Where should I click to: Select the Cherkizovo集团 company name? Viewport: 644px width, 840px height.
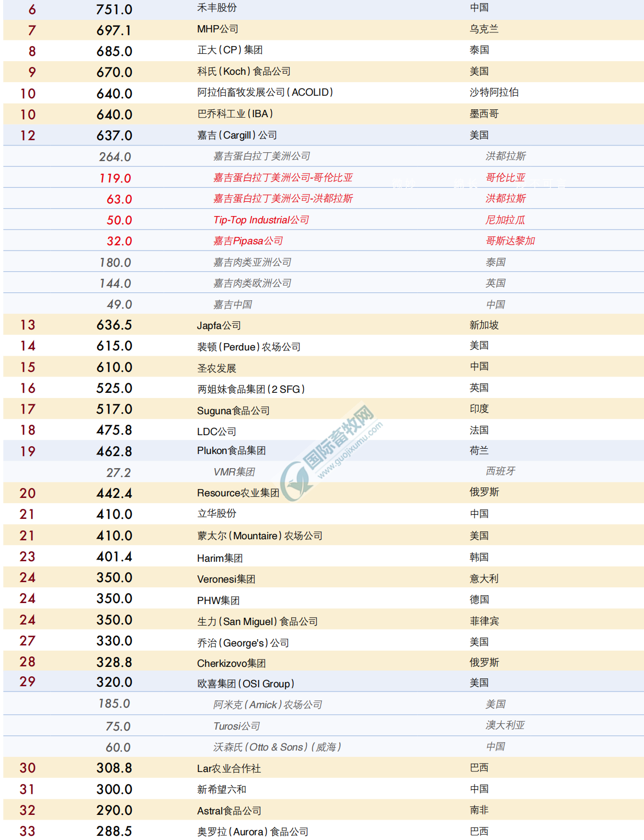[x=231, y=663]
